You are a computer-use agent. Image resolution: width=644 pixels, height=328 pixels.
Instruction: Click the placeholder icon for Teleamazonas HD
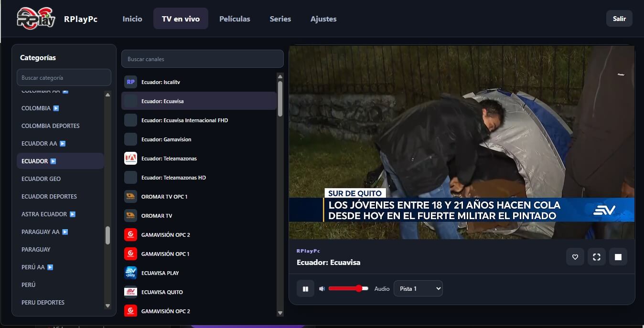(x=130, y=178)
